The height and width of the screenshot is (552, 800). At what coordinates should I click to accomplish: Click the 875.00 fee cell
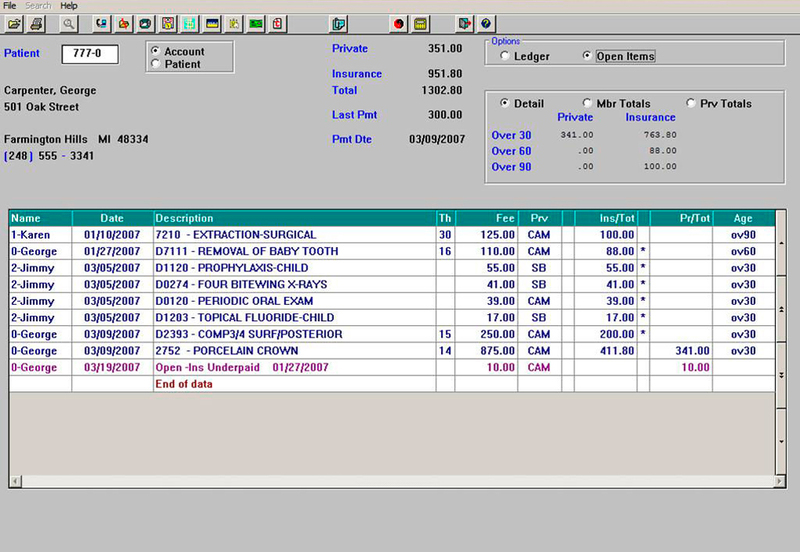(487, 350)
